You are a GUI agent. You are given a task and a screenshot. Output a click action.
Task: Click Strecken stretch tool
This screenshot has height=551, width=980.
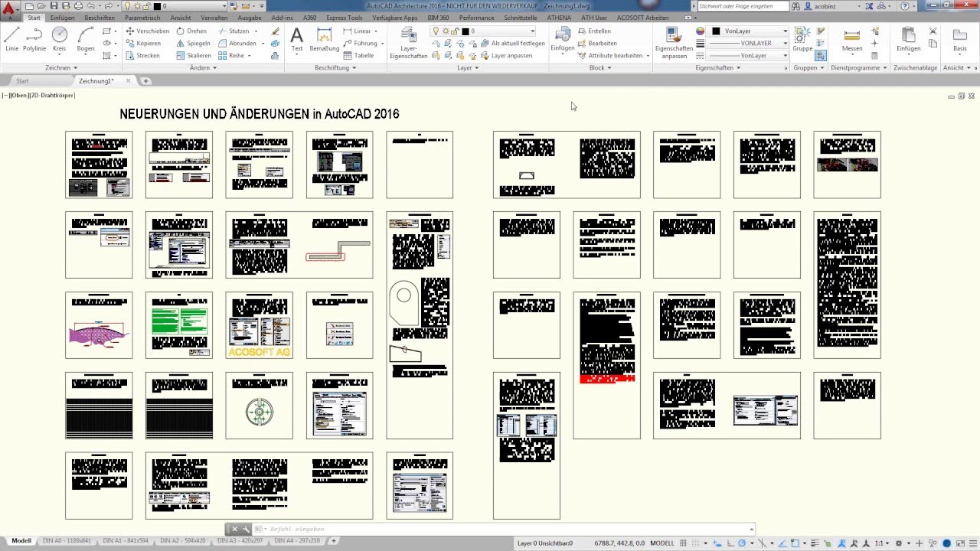[142, 56]
